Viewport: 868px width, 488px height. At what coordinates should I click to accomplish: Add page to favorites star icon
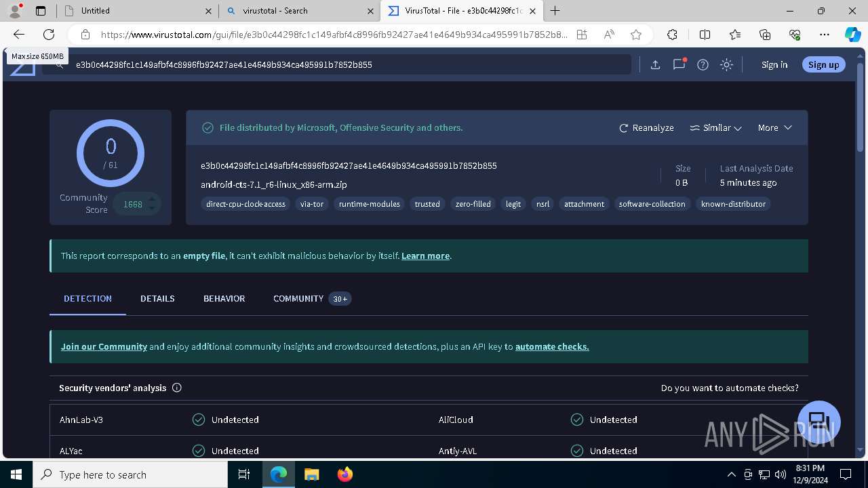635,35
